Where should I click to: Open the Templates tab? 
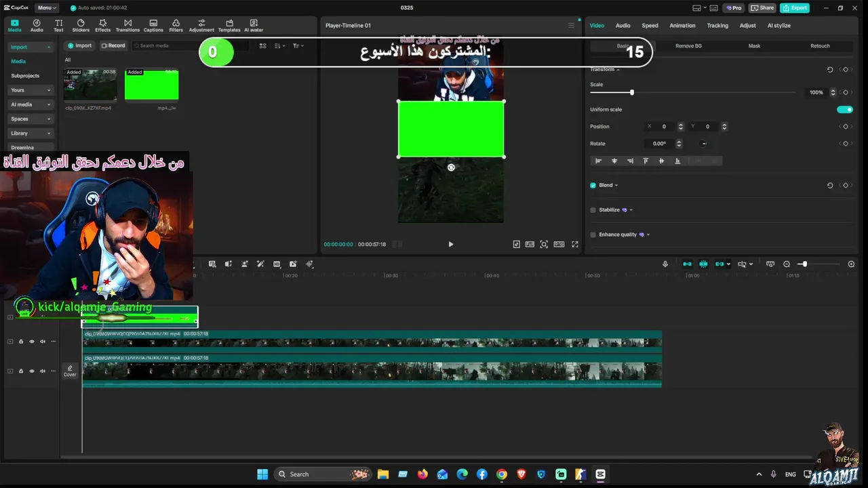click(x=229, y=26)
